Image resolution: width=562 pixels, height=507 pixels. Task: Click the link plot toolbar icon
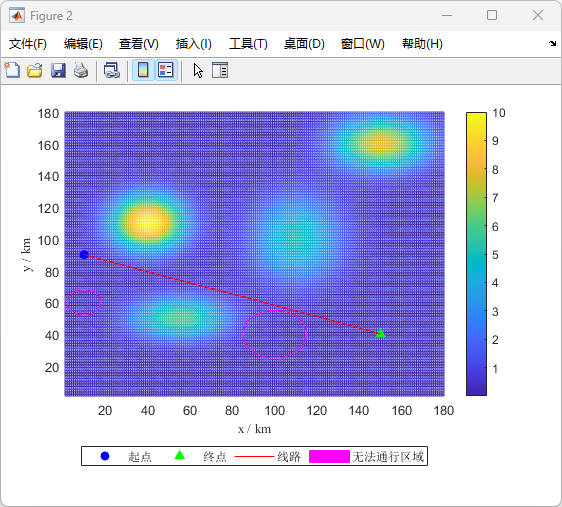coord(112,70)
